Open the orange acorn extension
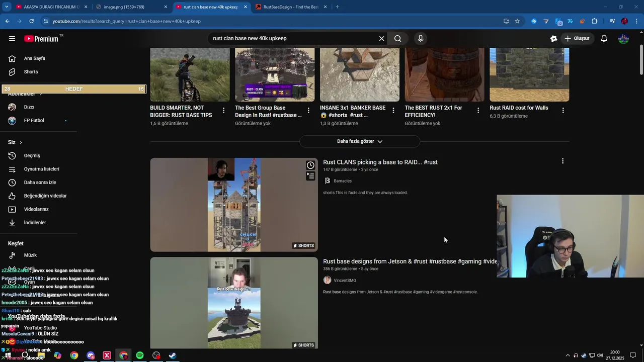 [x=583, y=21]
